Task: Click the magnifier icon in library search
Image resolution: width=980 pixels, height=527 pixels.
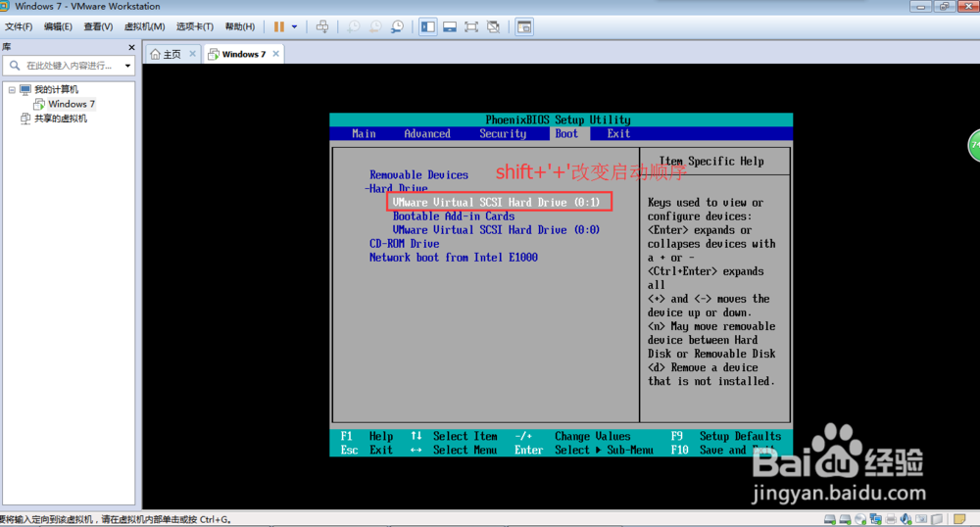Action: [x=15, y=66]
